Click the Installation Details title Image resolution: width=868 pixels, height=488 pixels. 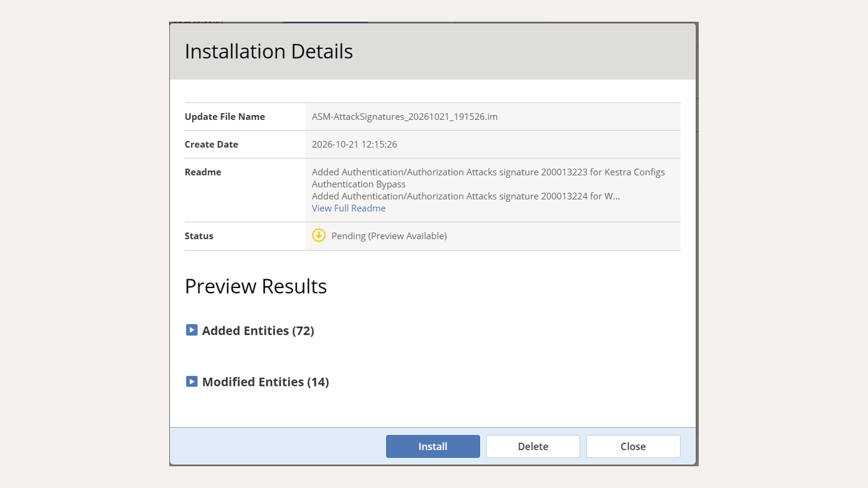coord(269,52)
